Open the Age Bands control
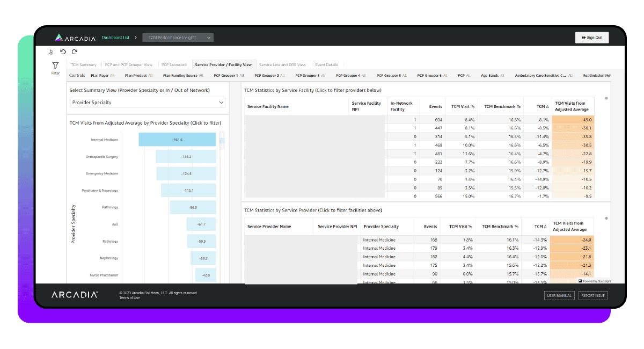The image size is (644, 349). [x=493, y=76]
